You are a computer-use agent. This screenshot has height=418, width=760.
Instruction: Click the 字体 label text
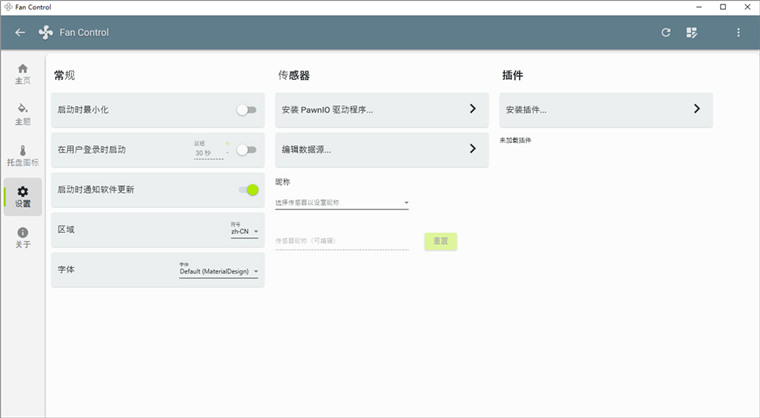[x=66, y=269]
